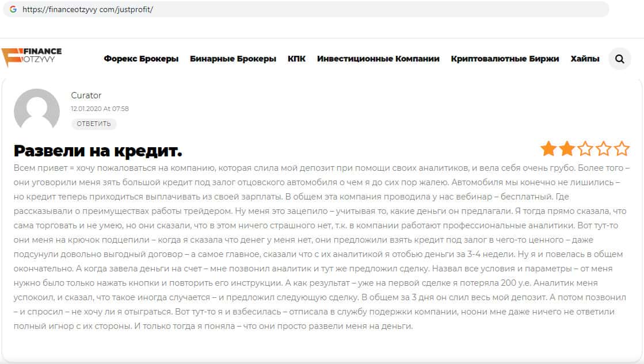
Task: Click the third empty rating star
Action: pos(585,148)
